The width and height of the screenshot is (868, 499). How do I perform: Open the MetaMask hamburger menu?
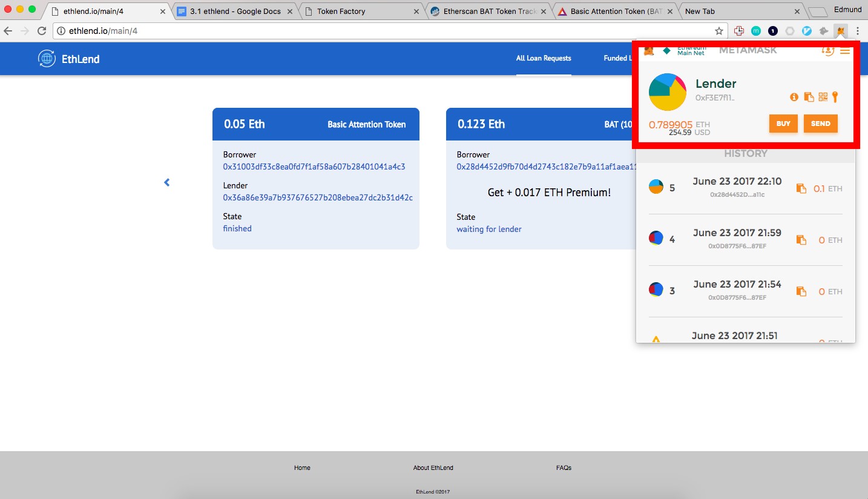(845, 51)
